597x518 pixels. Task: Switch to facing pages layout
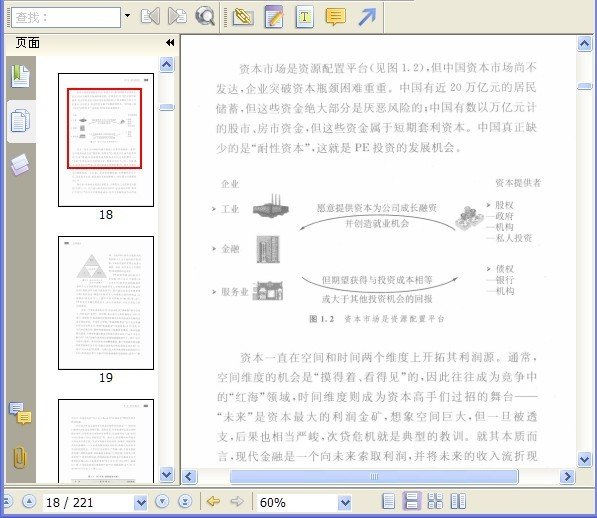coord(458,501)
